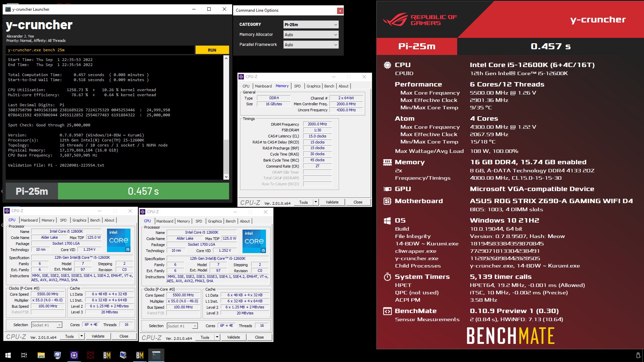Click Core VID value 1.252 V

click(x=225, y=250)
